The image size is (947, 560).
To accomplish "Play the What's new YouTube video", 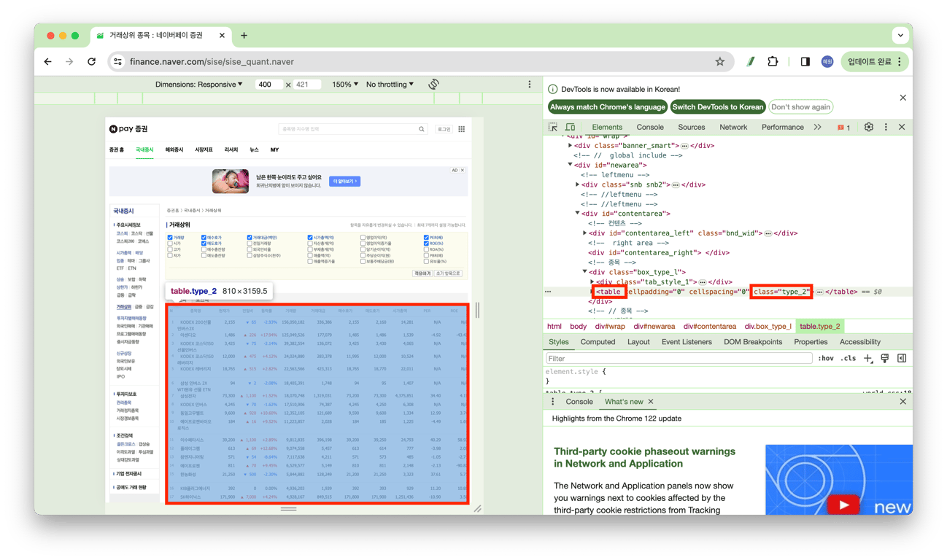I will coord(844,505).
